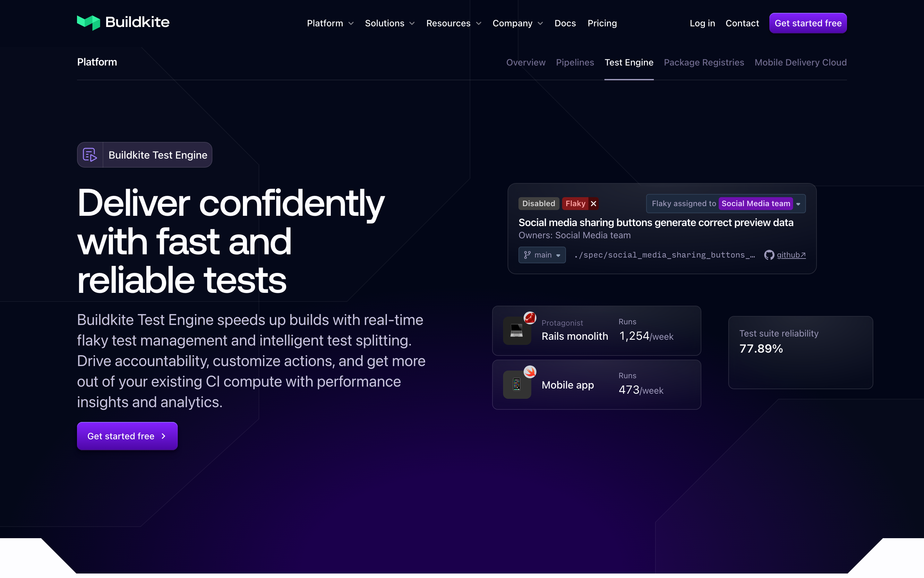
Task: Click the Flaky label tag
Action: 575,203
